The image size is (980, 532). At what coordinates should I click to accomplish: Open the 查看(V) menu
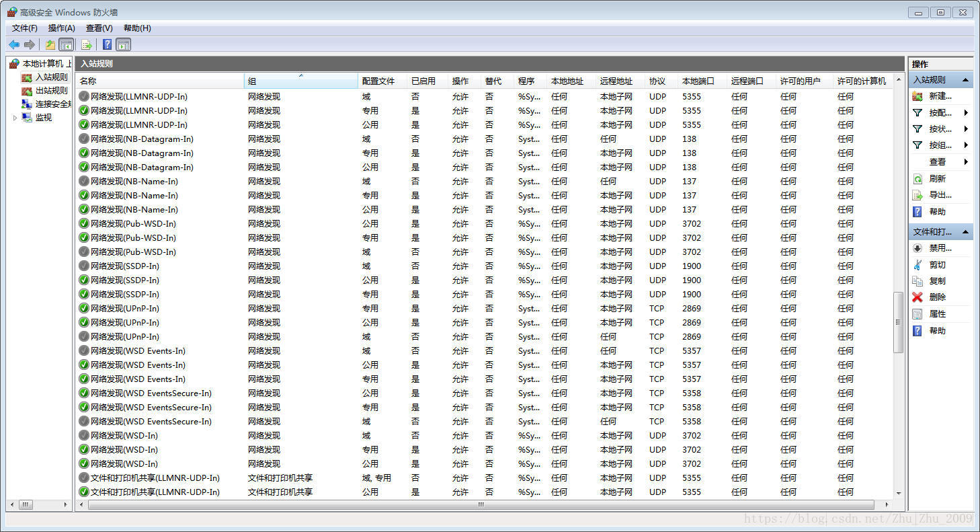tap(99, 28)
